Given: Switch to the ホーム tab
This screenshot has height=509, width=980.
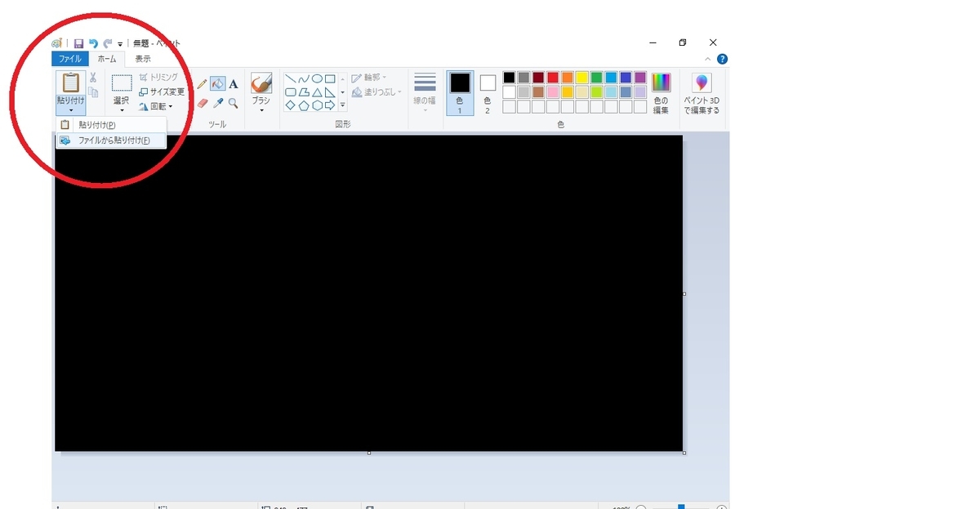Looking at the screenshot, I should [x=106, y=59].
